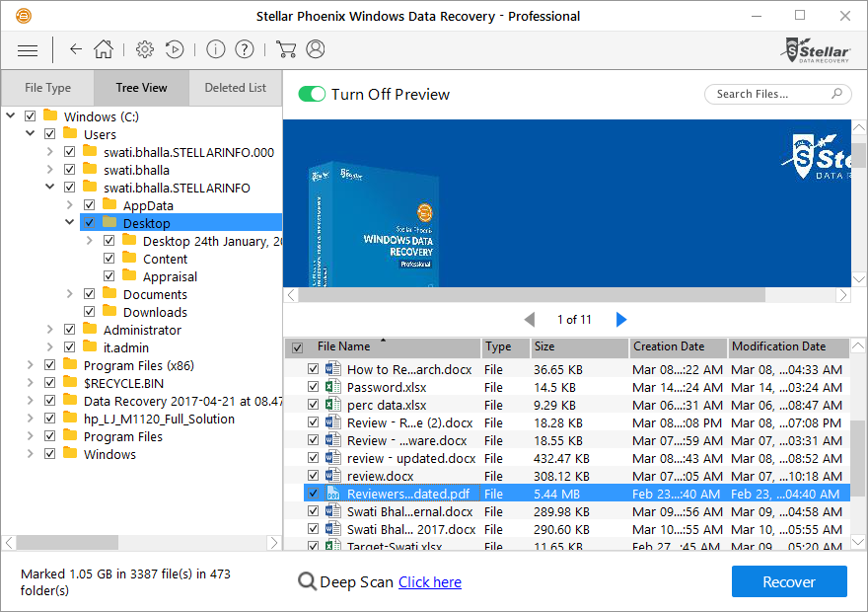Sort by the Type column header
Screen dimensions: 868x612
click(x=505, y=347)
